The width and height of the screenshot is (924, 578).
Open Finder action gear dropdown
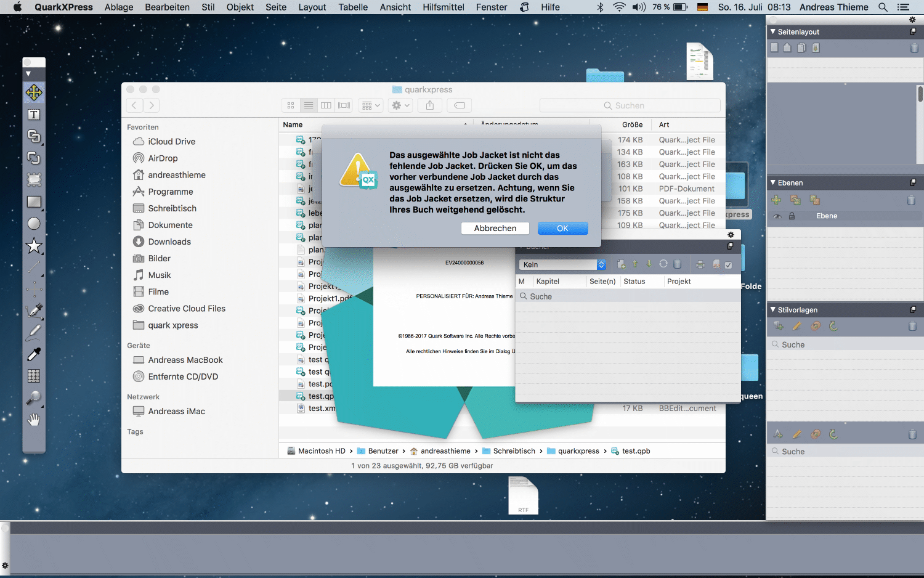click(x=400, y=105)
